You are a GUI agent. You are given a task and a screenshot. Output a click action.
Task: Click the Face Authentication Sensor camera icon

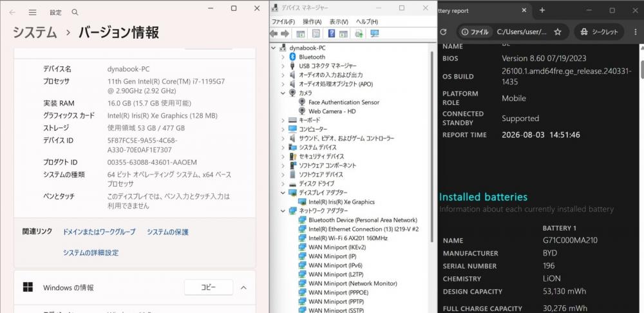coord(302,102)
